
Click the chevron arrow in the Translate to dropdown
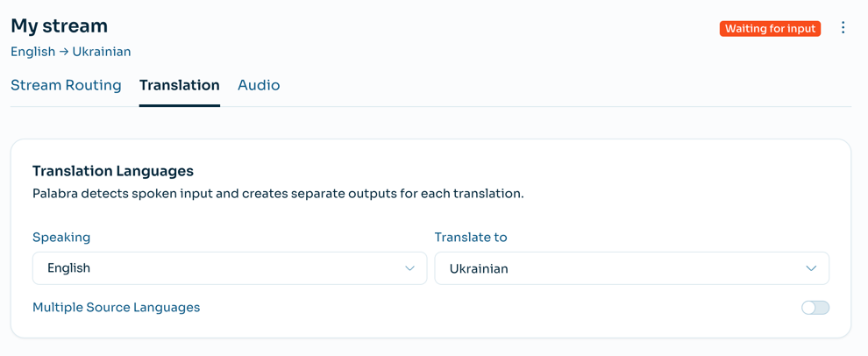[x=811, y=268]
